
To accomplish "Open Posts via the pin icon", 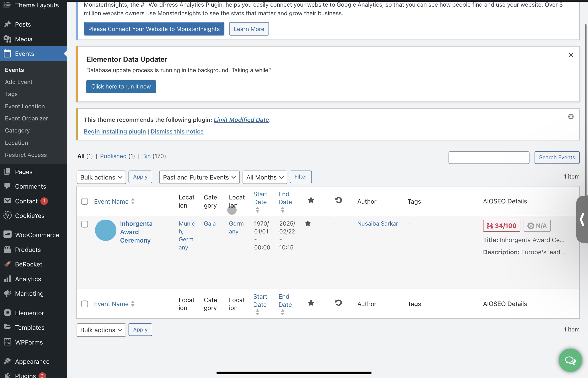I will (x=7, y=24).
